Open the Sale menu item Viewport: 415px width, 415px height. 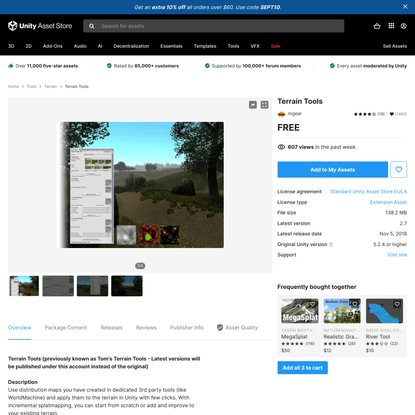(x=275, y=46)
